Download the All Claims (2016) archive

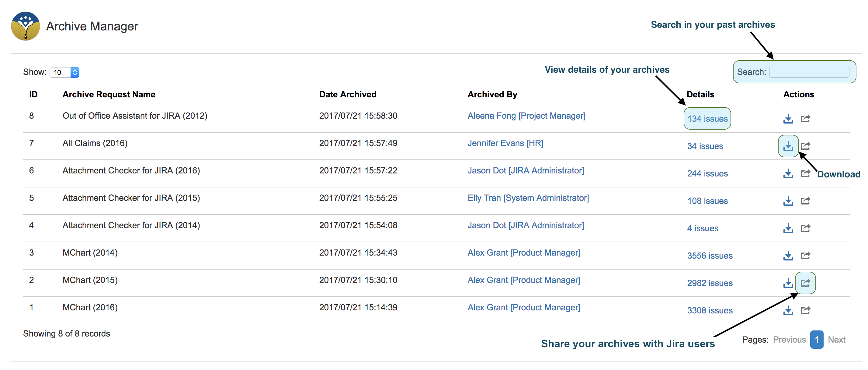click(x=788, y=146)
